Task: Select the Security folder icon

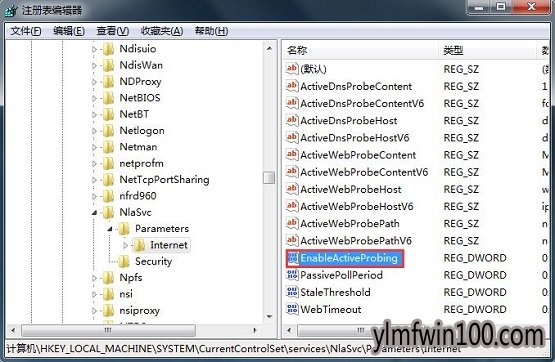Action: pos(124,261)
